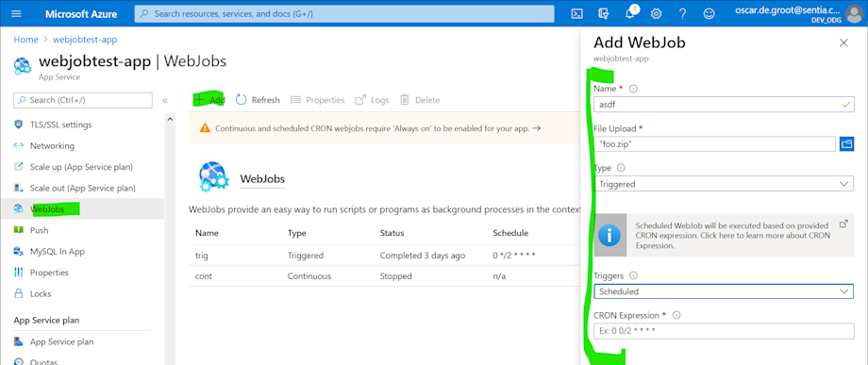Viewport: 868px width, 365px height.
Task: Open external link icon in CRON info box
Action: pos(843,224)
